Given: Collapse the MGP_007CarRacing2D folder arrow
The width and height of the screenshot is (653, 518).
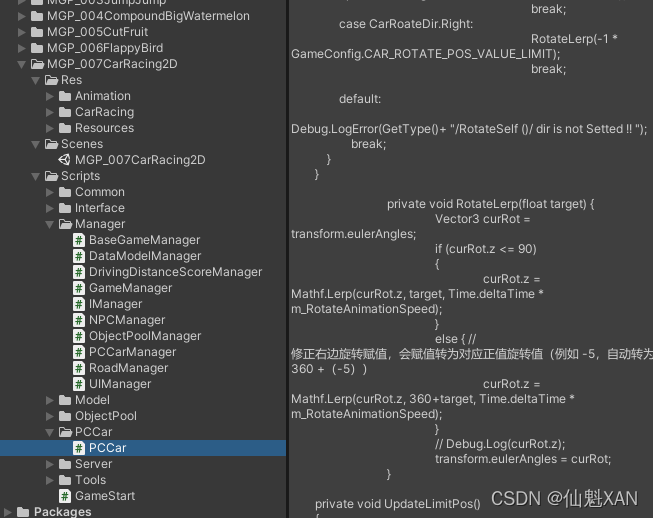Looking at the screenshot, I should point(22,65).
